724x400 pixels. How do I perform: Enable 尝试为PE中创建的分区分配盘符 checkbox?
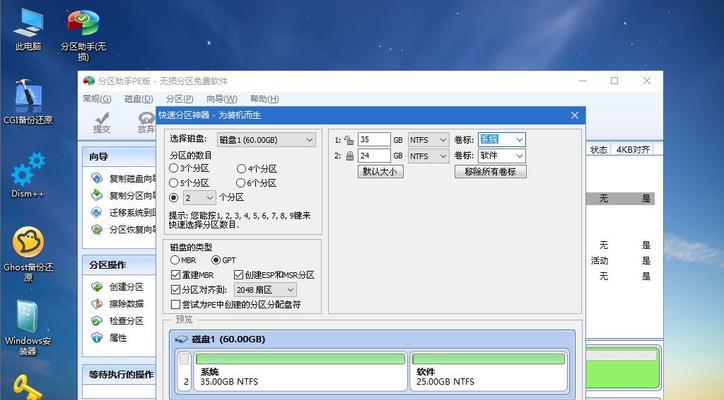point(175,304)
